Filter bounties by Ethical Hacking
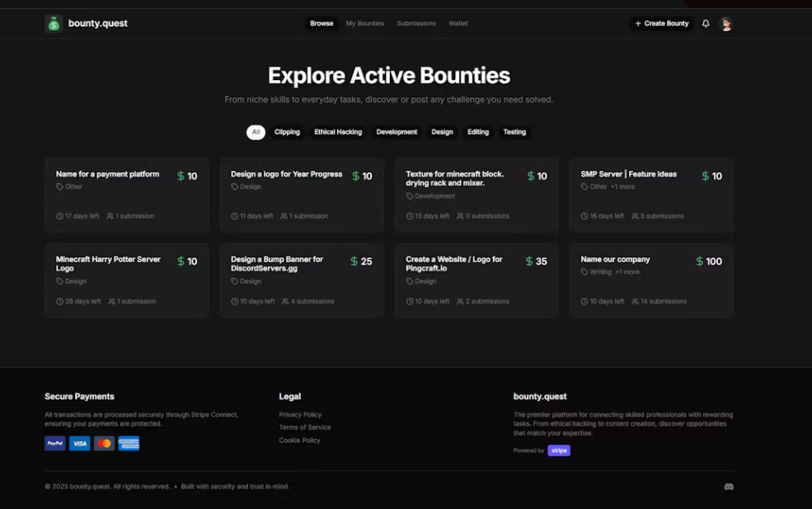This screenshot has height=509, width=812. coord(338,132)
